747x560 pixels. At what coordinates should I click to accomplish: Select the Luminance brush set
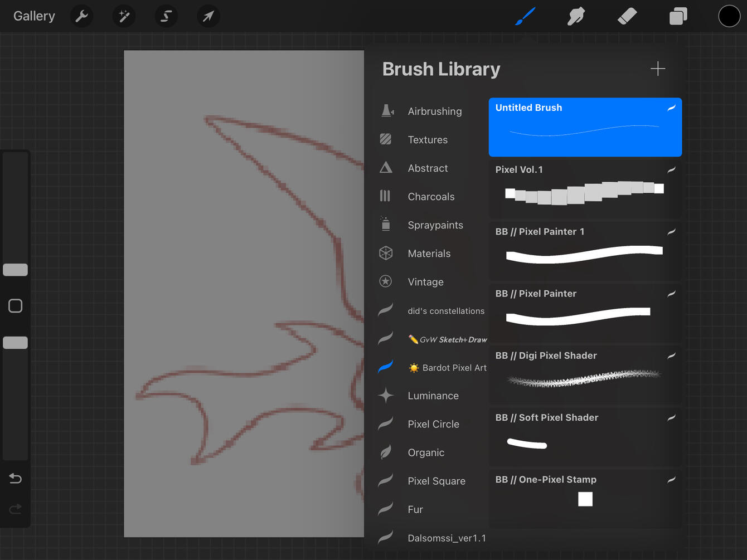(x=433, y=396)
